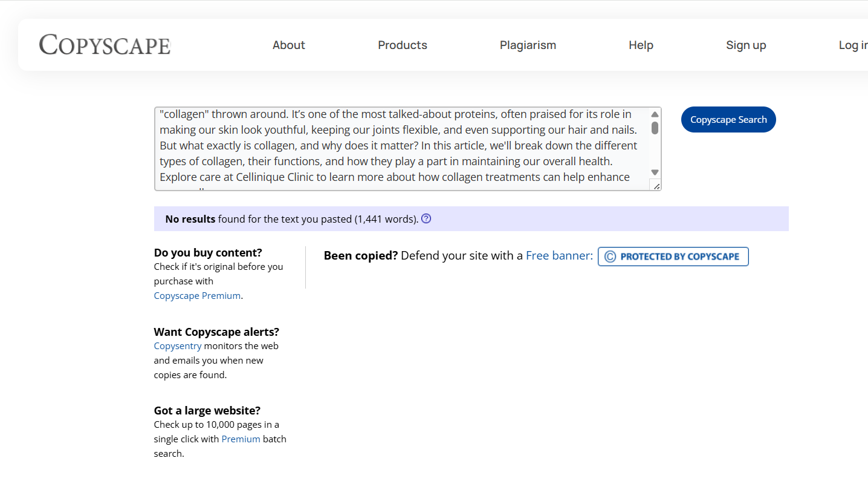
Task: Click the textarea scroll down arrow
Action: click(x=655, y=172)
